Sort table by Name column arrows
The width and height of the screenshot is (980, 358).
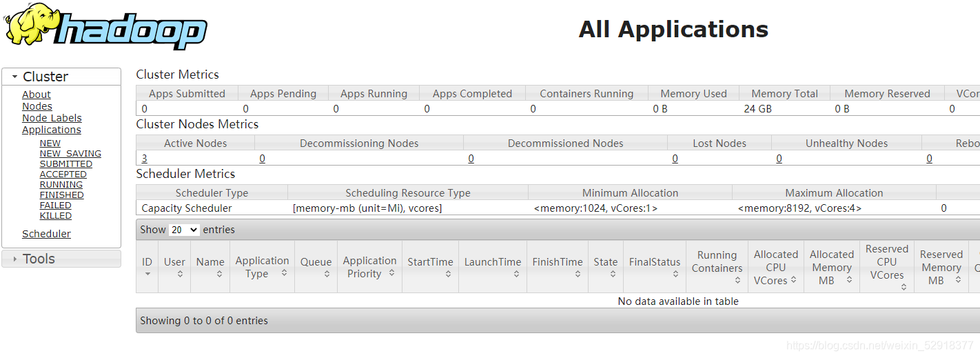click(219, 274)
